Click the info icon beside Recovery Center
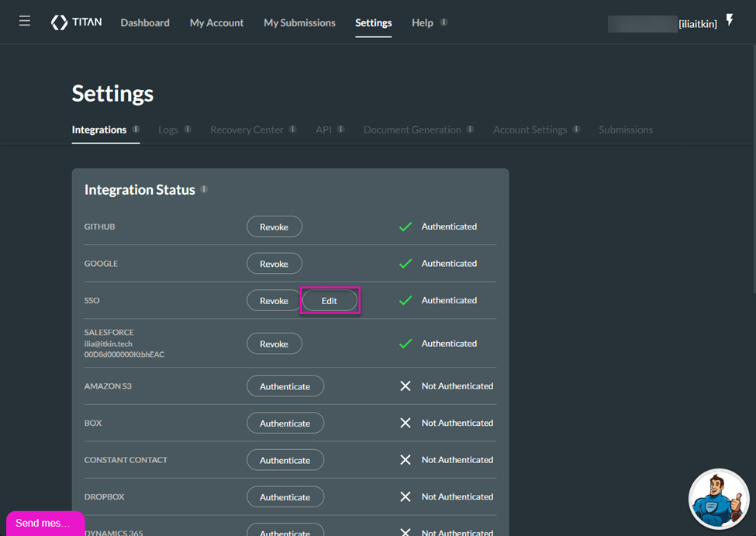This screenshot has height=536, width=756. coord(292,129)
